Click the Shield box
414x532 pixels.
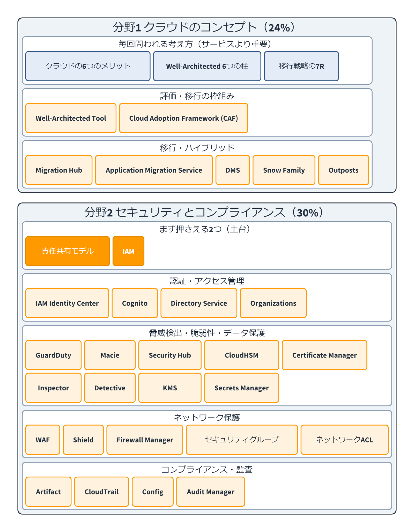tap(83, 440)
